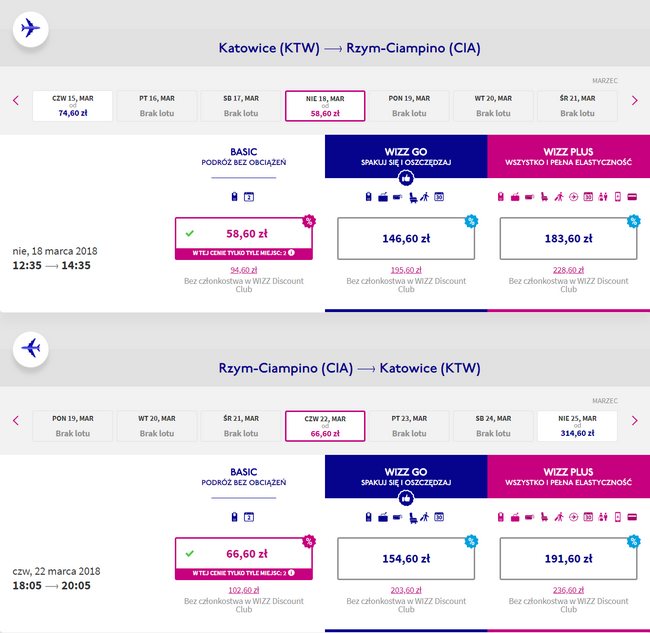The image size is (650, 633).
Task: Select return WIZZ GO fare 154,60 zł
Action: coord(406,558)
